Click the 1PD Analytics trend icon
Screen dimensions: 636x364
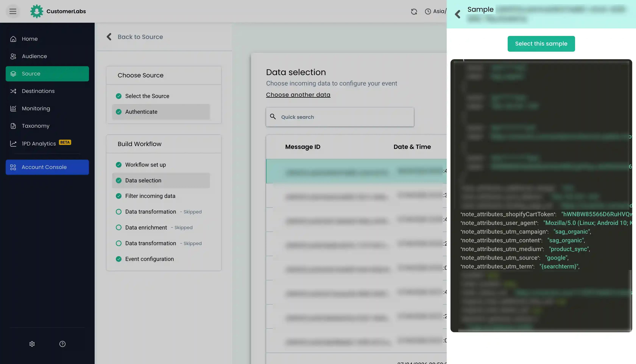tap(13, 143)
